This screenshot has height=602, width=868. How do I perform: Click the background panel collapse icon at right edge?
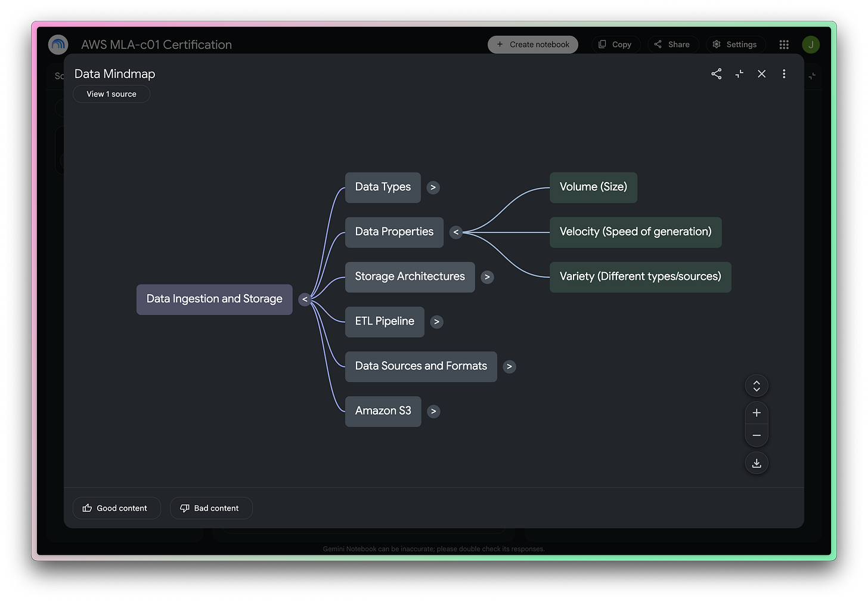[x=812, y=76]
